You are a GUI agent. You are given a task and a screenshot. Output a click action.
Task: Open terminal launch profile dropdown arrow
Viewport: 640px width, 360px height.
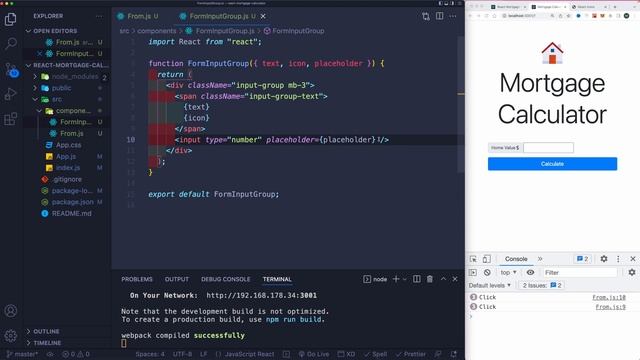coord(404,280)
